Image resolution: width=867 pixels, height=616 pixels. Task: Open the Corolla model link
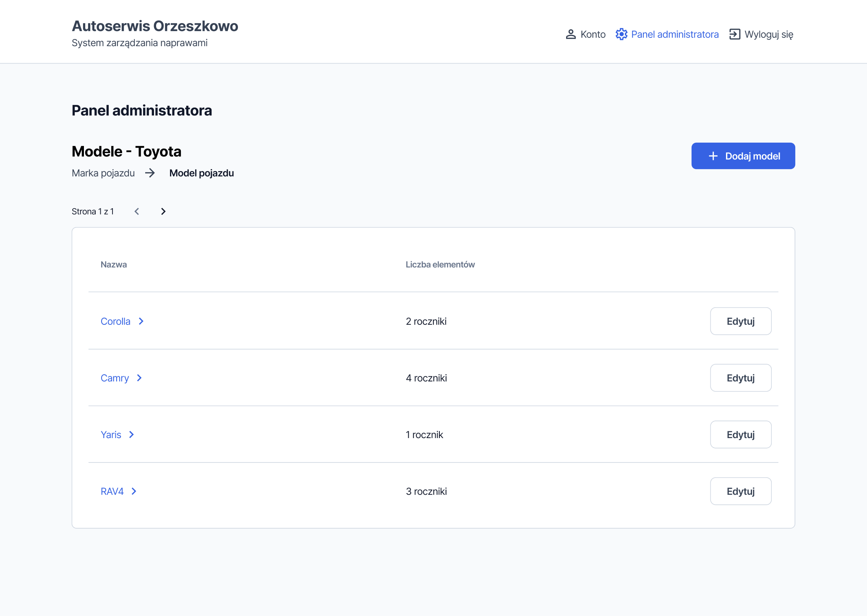coord(115,321)
